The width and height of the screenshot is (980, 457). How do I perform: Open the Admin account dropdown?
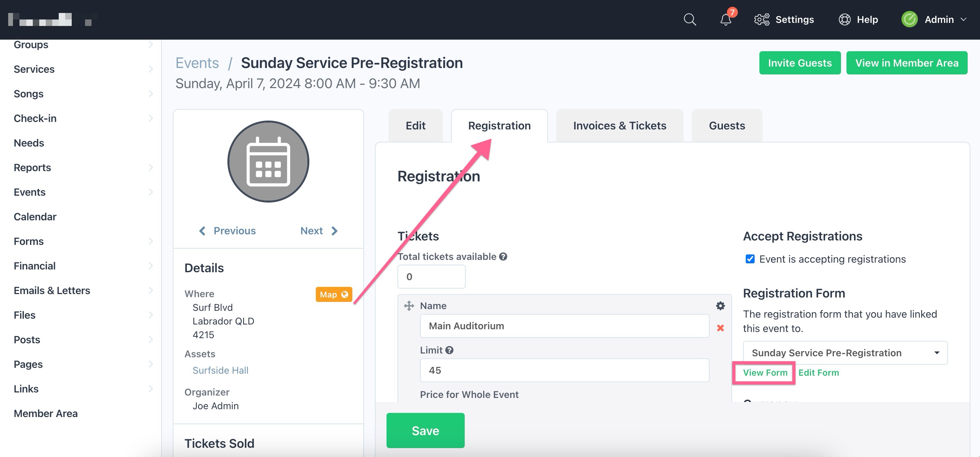[x=940, y=19]
